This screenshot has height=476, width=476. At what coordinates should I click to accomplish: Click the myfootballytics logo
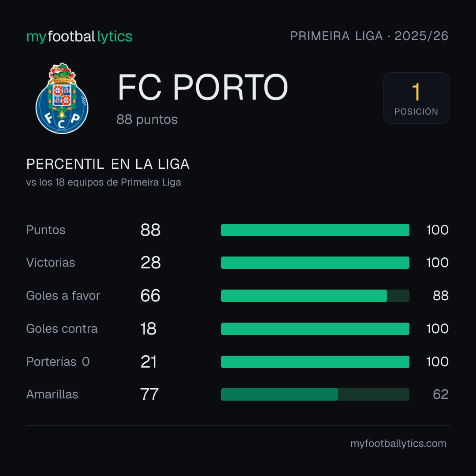79,37
